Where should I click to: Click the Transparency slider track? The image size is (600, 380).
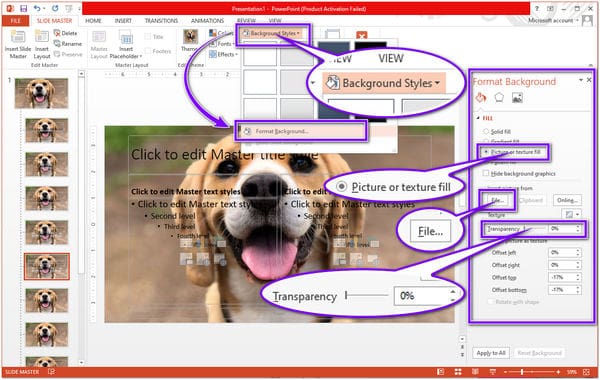click(535, 228)
